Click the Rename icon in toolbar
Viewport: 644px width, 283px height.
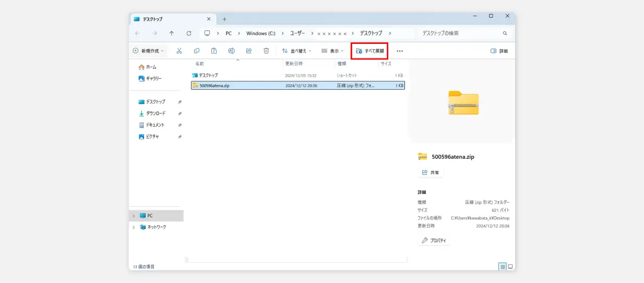(231, 51)
